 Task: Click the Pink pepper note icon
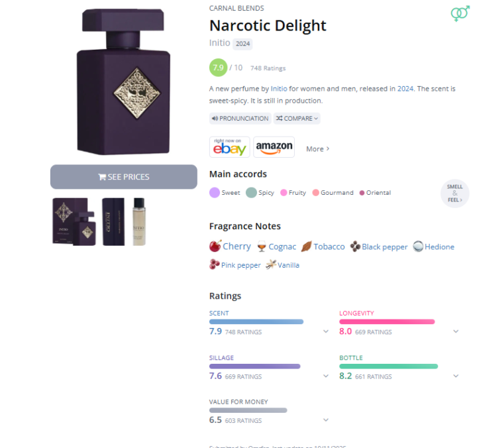[x=215, y=264]
